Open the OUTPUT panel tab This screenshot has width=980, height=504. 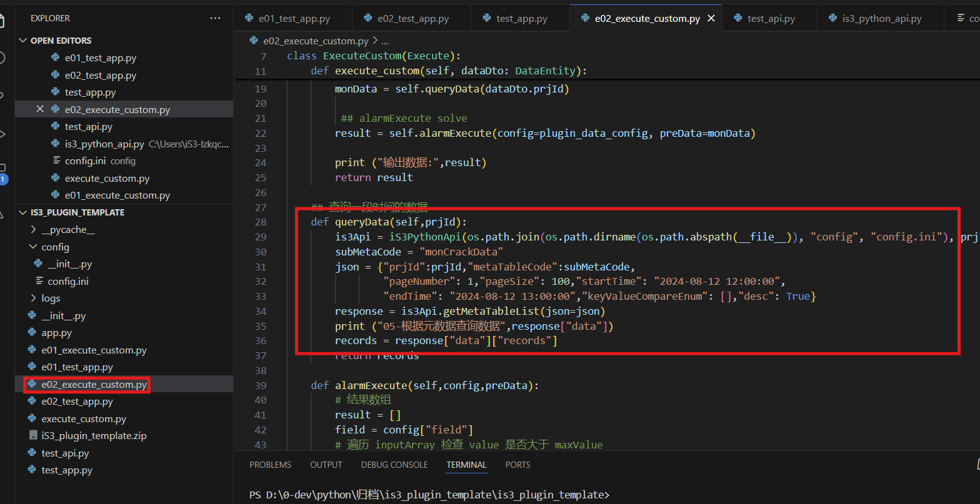326,465
